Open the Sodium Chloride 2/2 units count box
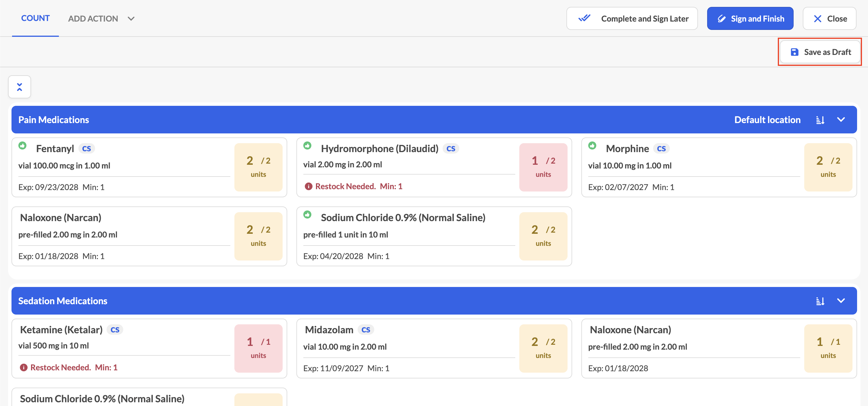Screen dimensions: 868x406 click(x=543, y=236)
